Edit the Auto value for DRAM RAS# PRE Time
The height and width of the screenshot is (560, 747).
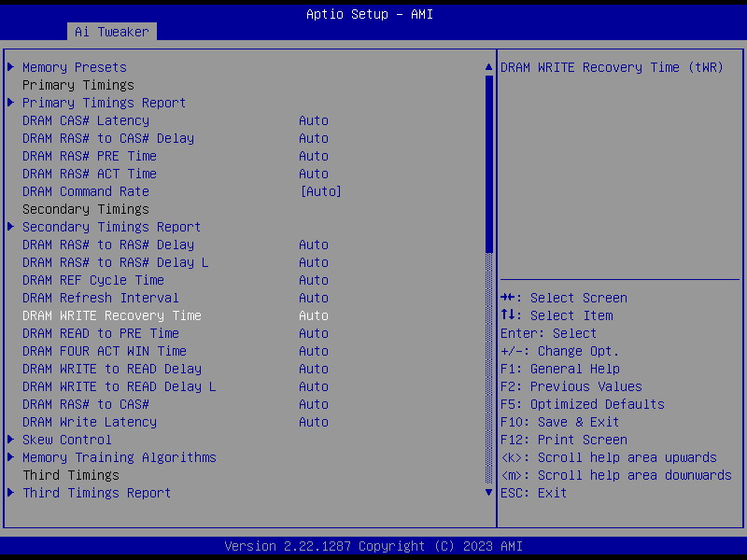(x=314, y=156)
